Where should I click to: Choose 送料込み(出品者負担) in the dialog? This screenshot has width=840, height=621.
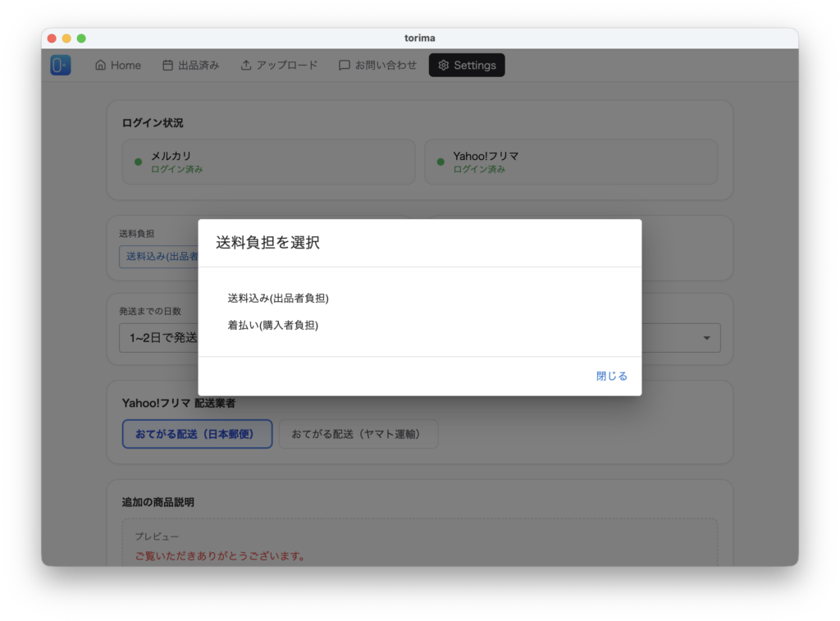coord(278,298)
